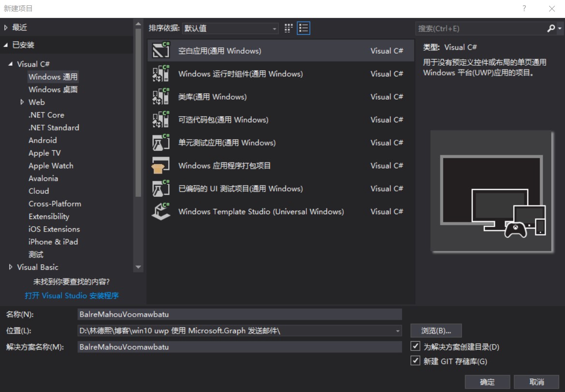
Task: Switch to medium icons list view
Action: [304, 28]
